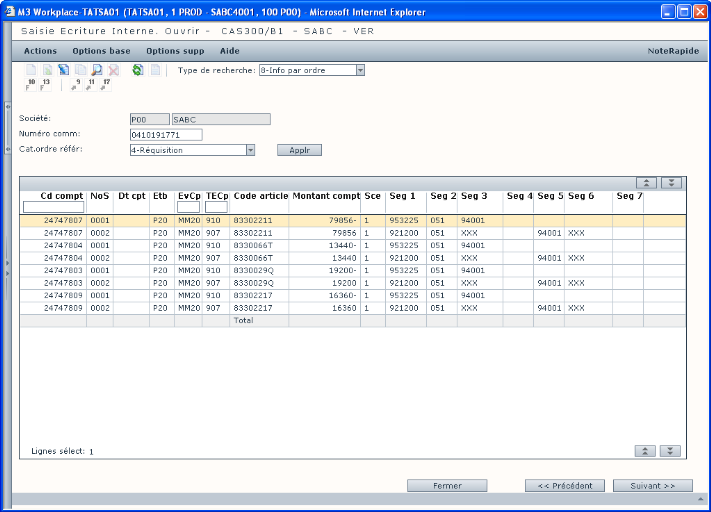This screenshot has height=512, width=711.
Task: Click the F10 function key icon
Action: (x=31, y=85)
